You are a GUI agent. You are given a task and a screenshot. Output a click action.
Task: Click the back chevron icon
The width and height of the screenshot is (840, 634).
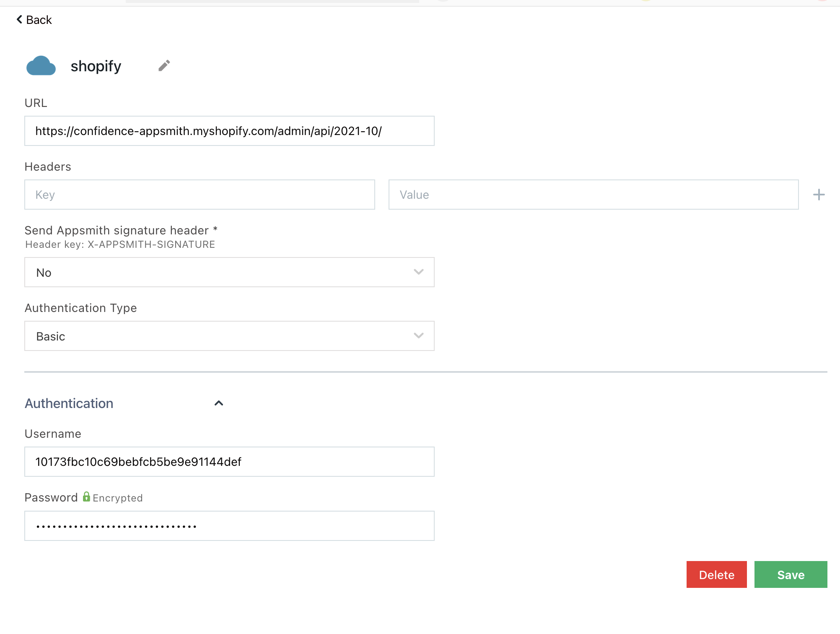pos(18,19)
